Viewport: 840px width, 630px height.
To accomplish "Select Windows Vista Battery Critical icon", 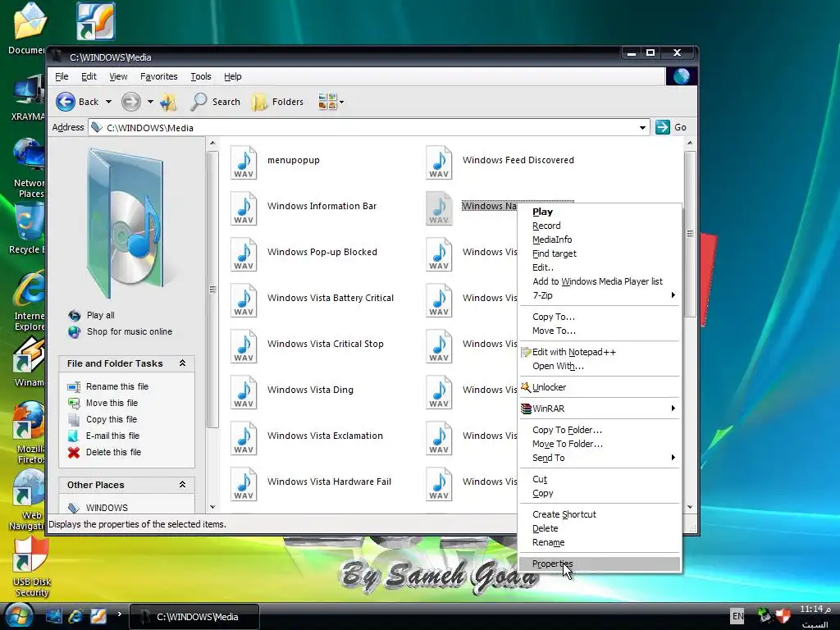I will coord(244,300).
